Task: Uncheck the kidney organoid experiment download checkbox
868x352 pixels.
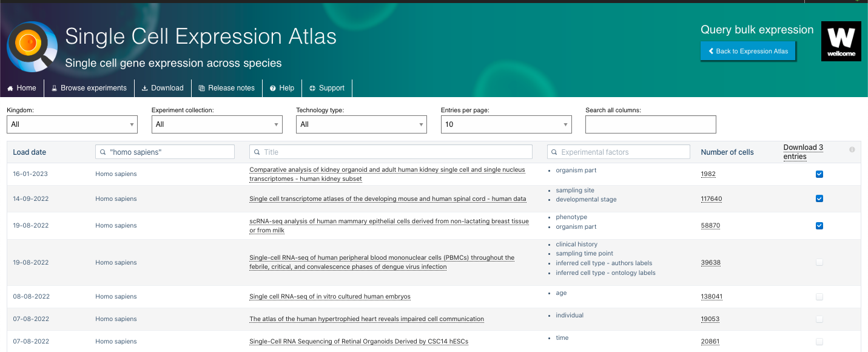Action: (819, 174)
